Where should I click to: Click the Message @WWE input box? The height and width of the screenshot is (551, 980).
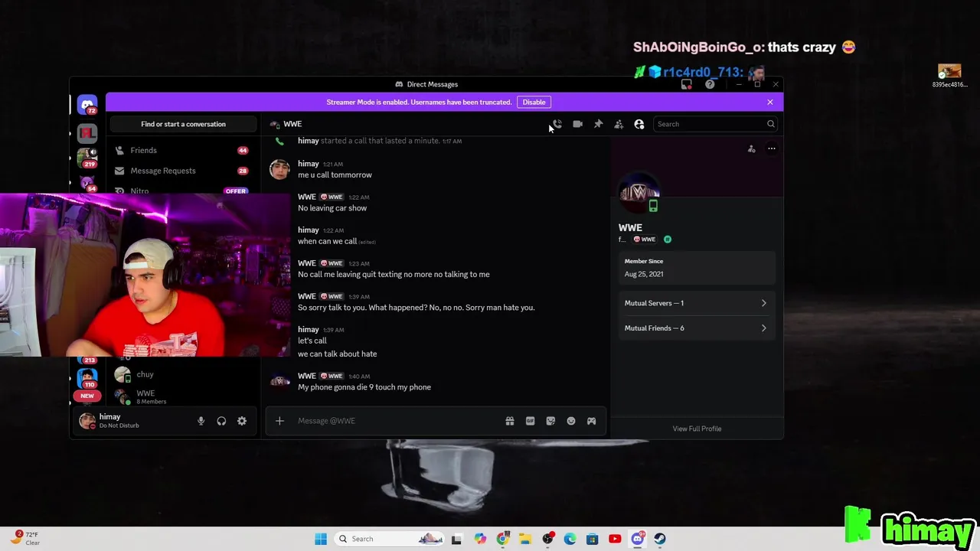397,421
